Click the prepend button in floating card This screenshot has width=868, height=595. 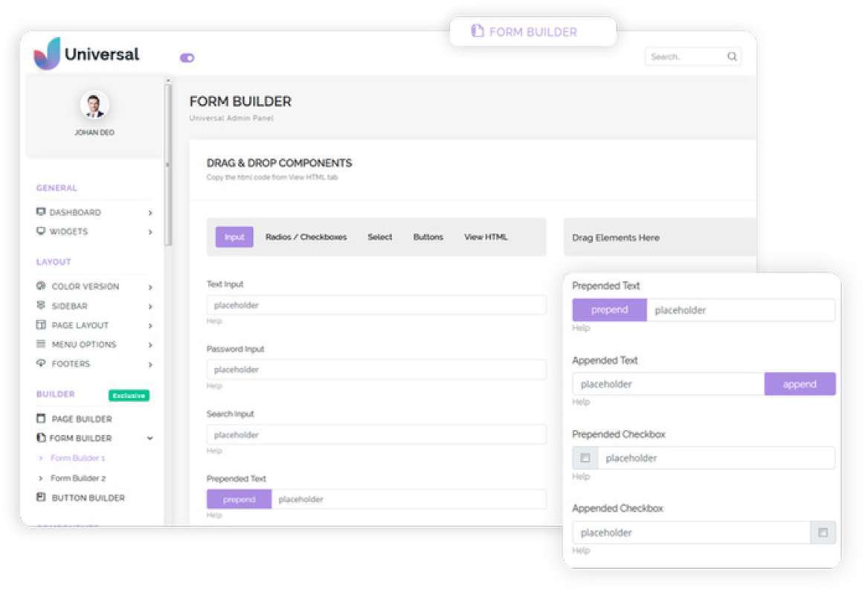(609, 310)
